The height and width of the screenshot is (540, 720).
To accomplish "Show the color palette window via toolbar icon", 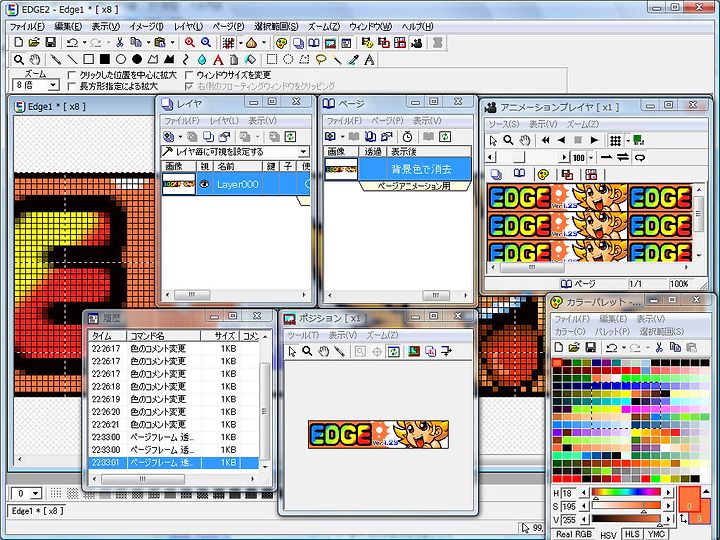I will click(x=281, y=43).
